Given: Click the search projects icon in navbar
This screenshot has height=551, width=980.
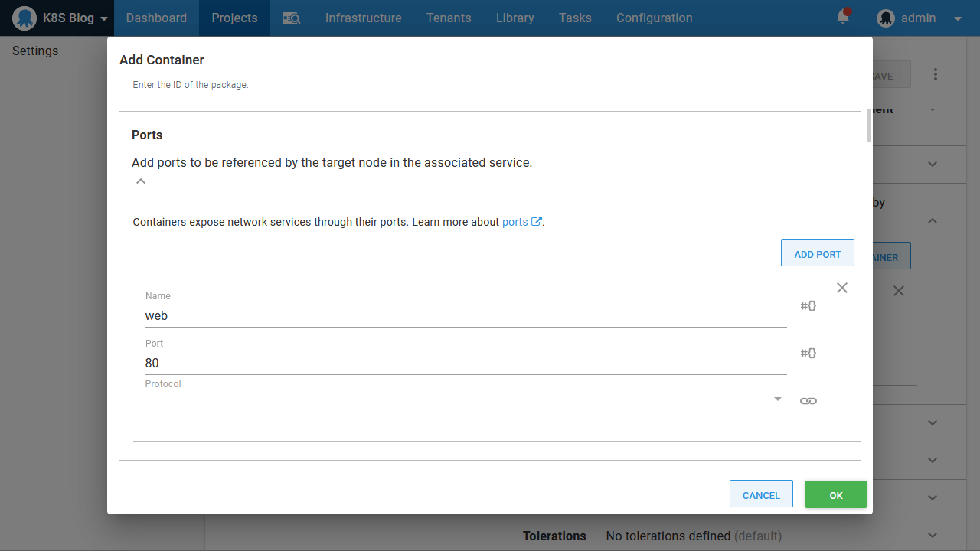Looking at the screenshot, I should pos(291,18).
